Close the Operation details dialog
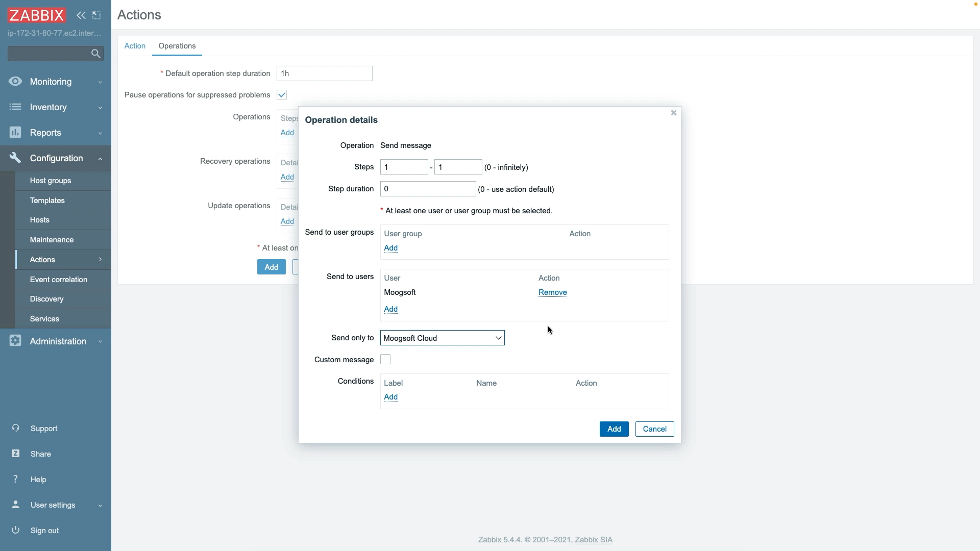Viewport: 980px width, 551px height. tap(674, 113)
